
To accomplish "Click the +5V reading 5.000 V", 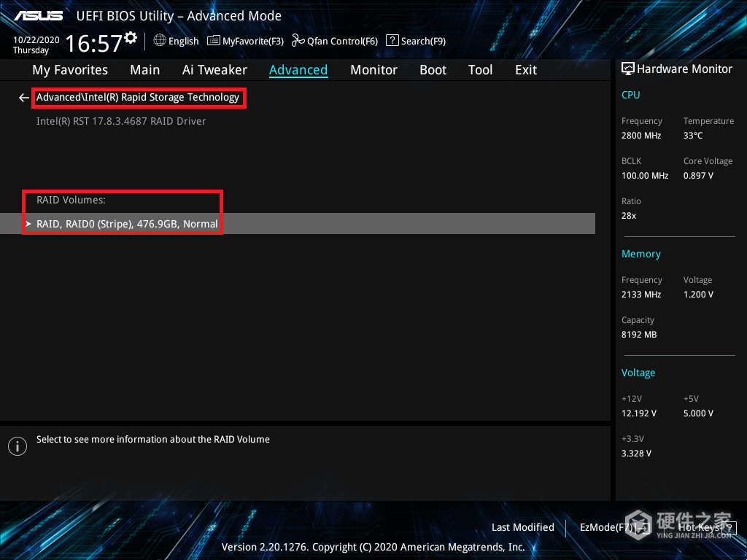I will [698, 413].
